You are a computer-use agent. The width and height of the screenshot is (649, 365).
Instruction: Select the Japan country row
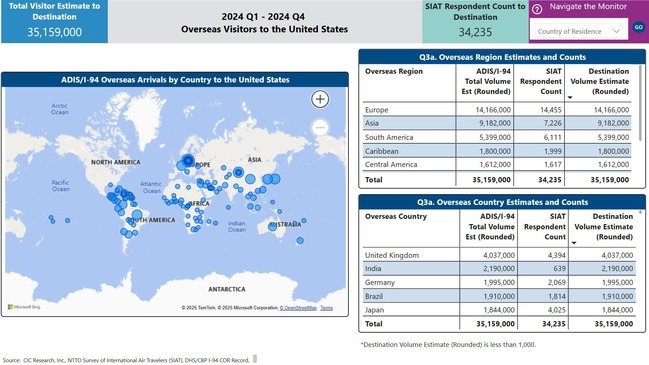(x=499, y=310)
